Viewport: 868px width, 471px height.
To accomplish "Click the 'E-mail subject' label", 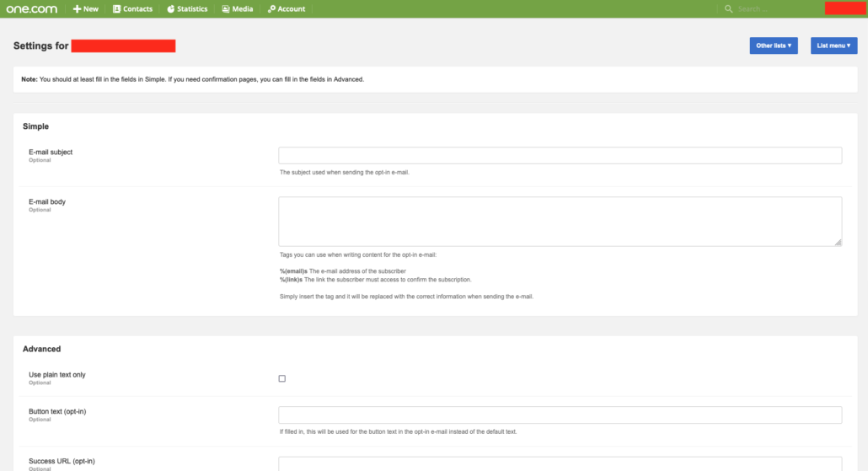I will tap(51, 153).
